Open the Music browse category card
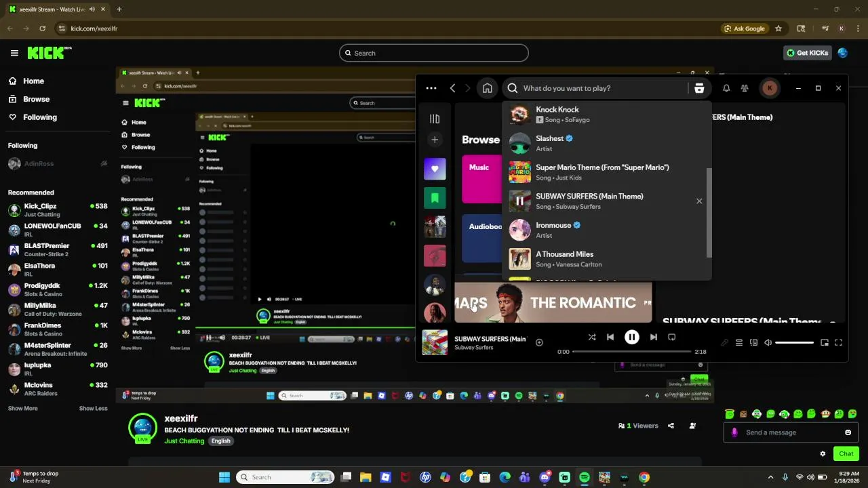Screen dimensions: 868x488 pyautogui.click(x=482, y=179)
